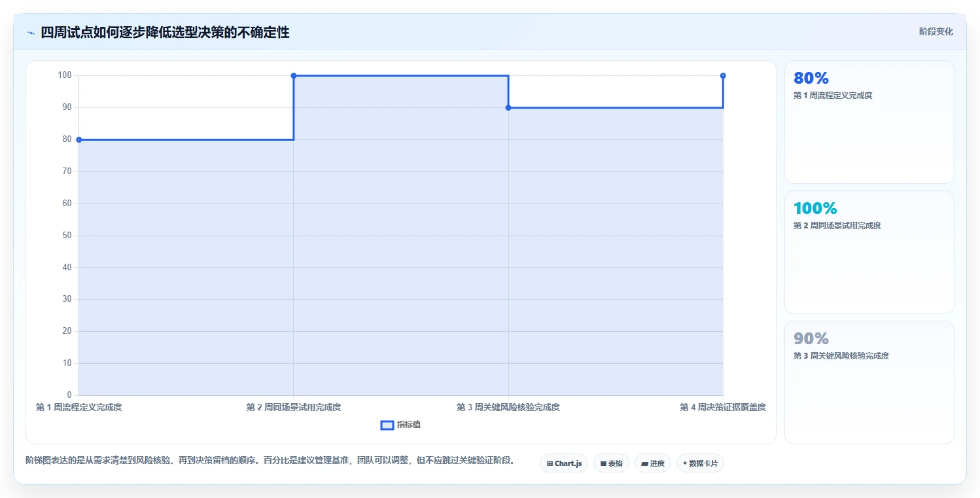Image resolution: width=980 pixels, height=498 pixels.
Task: Click the y-axis label 50
Action: [67, 236]
